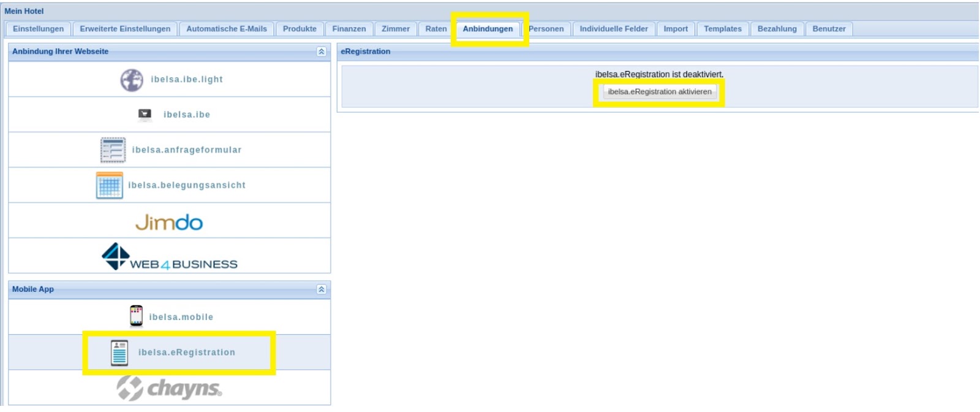Go to the Automatische E-Mails tab

point(227,29)
